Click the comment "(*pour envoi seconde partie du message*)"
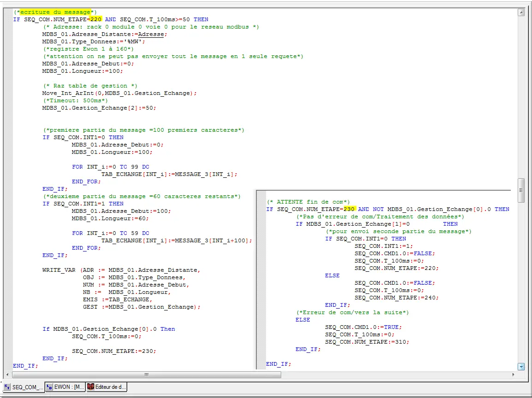This screenshot has height=398, width=532. (399, 232)
